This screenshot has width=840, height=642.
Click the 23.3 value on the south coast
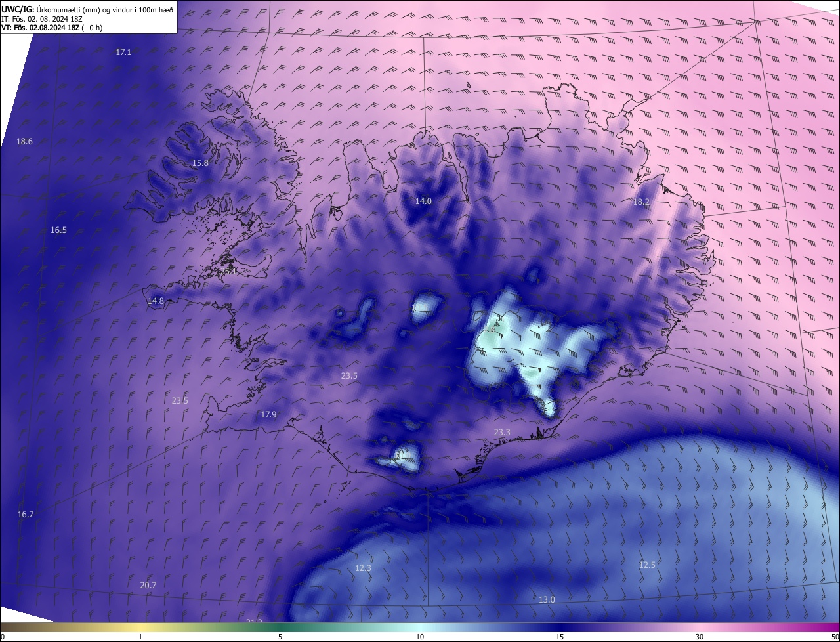(502, 431)
